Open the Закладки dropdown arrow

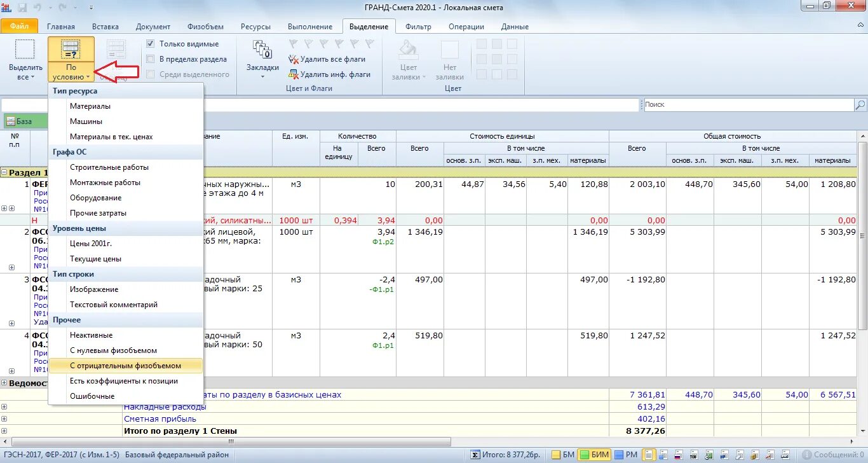262,78
